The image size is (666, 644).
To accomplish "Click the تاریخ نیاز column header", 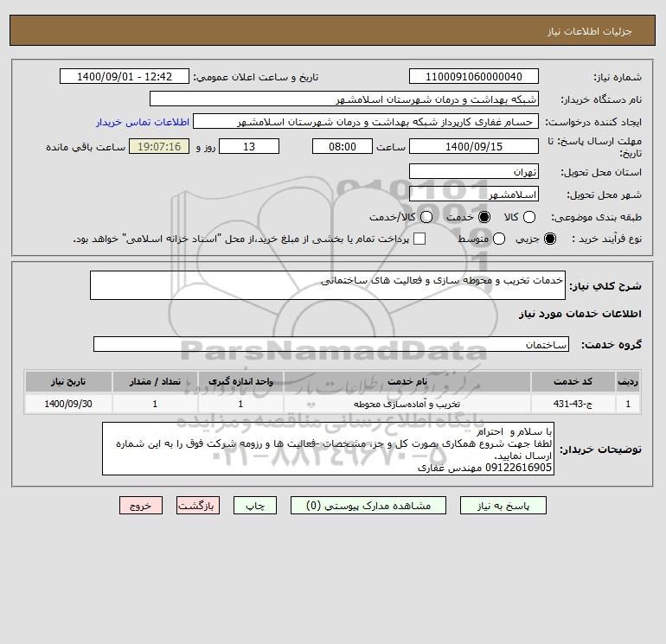I will pos(68,381).
